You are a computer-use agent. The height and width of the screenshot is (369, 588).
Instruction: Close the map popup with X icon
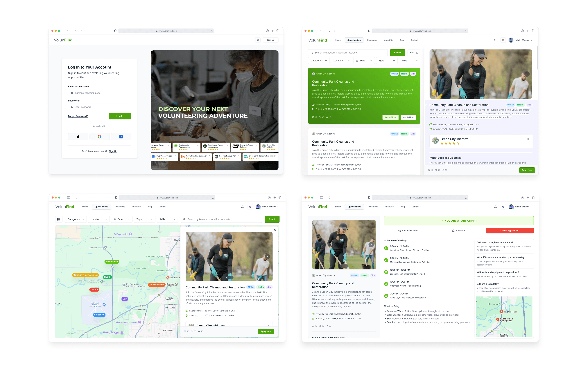coord(275,230)
